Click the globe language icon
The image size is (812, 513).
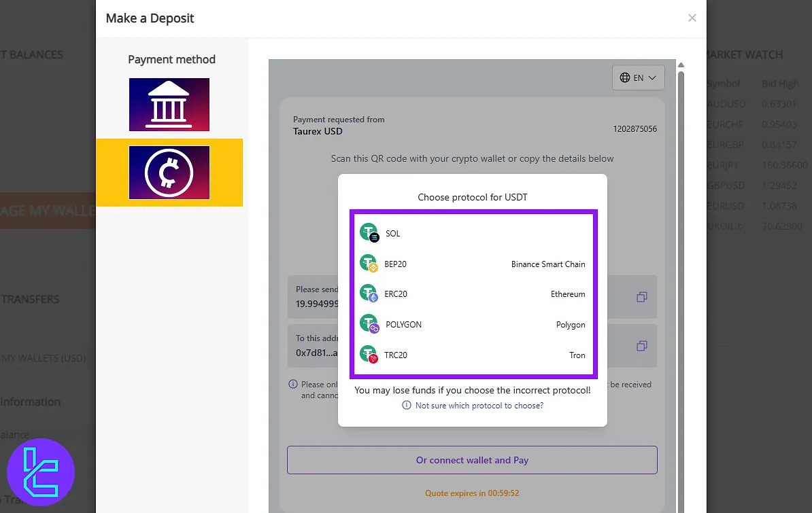(x=625, y=77)
